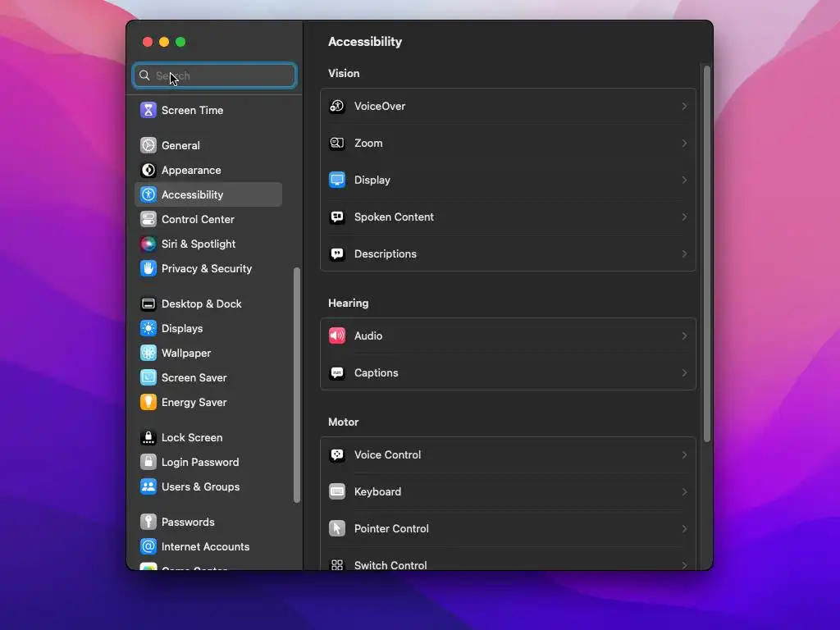Click the red Audio speaker icon

(337, 336)
